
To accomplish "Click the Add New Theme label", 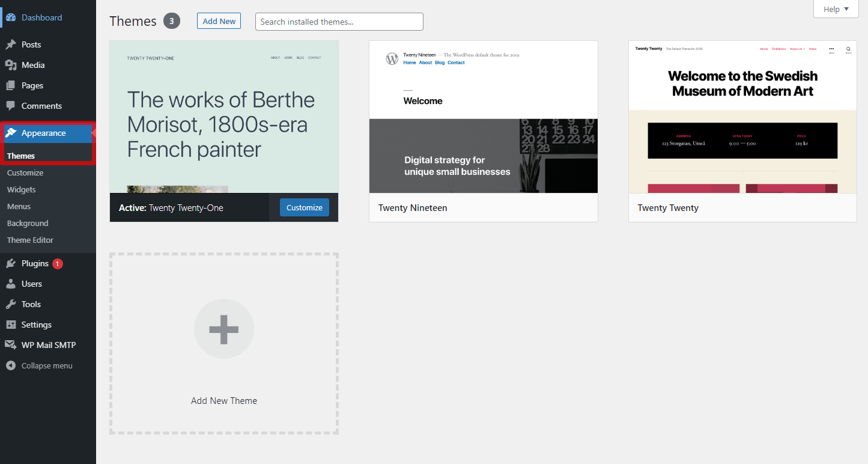I will [224, 401].
